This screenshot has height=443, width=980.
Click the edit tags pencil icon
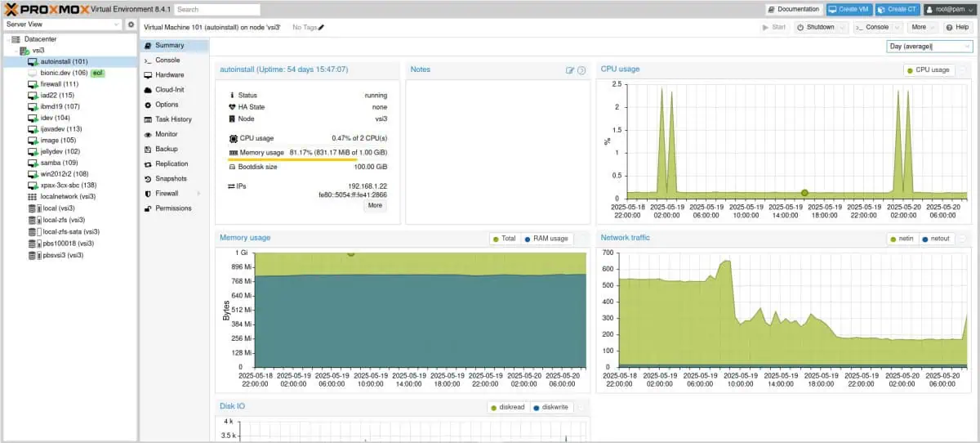pyautogui.click(x=321, y=27)
